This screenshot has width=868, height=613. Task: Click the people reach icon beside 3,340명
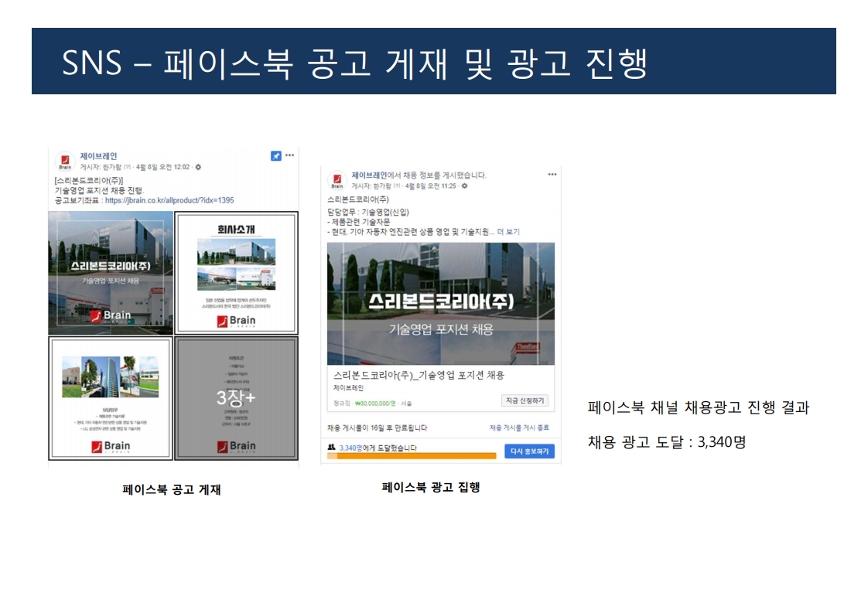coord(332,447)
